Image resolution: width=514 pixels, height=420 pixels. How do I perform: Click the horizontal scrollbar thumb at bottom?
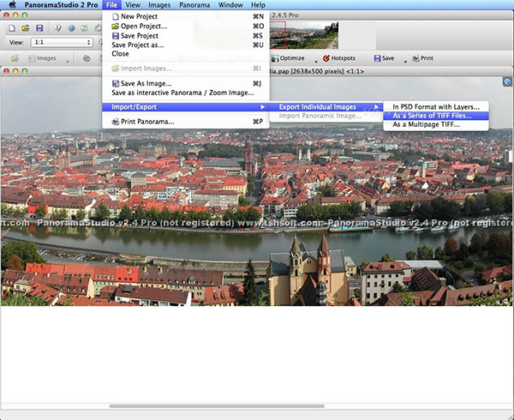(x=217, y=406)
